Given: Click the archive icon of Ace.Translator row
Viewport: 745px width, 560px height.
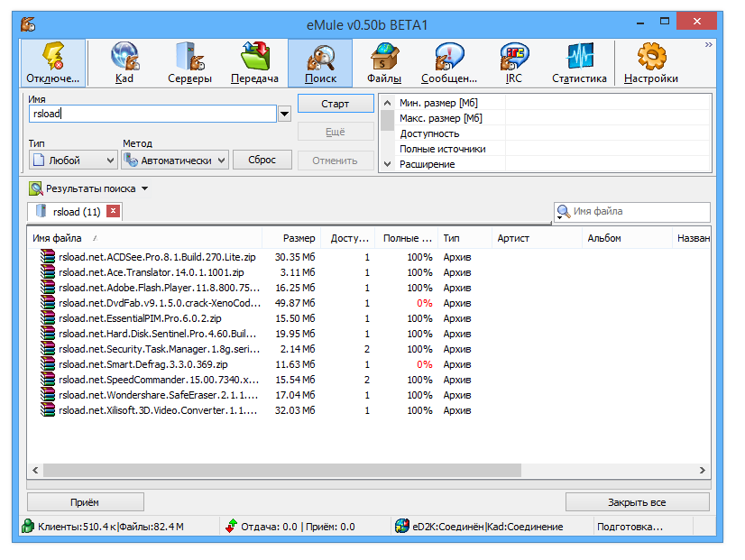Looking at the screenshot, I should click(48, 271).
